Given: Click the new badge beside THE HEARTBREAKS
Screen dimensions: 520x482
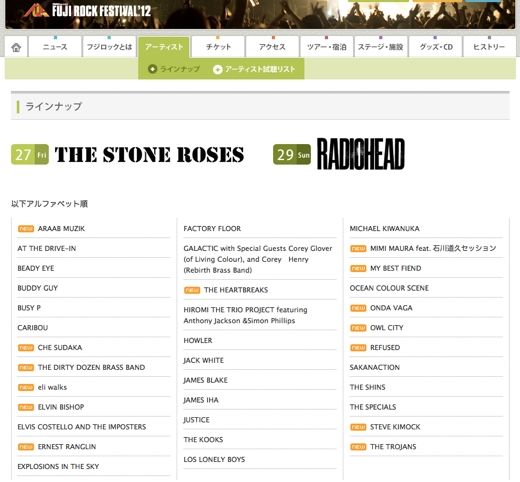Looking at the screenshot, I should click(x=192, y=290).
